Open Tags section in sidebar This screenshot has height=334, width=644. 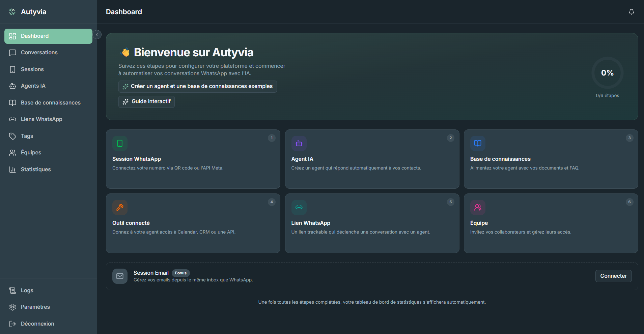48,136
